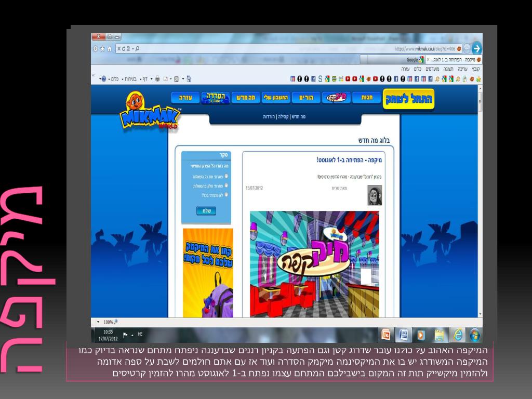Click the browser back arrow button
The image size is (532, 399).
pyautogui.click(x=477, y=48)
